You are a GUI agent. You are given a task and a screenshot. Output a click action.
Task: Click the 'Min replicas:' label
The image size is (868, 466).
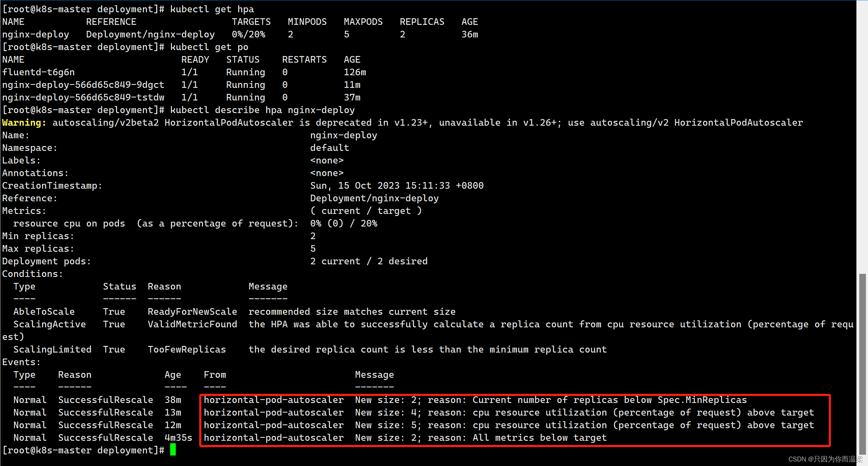[38, 236]
